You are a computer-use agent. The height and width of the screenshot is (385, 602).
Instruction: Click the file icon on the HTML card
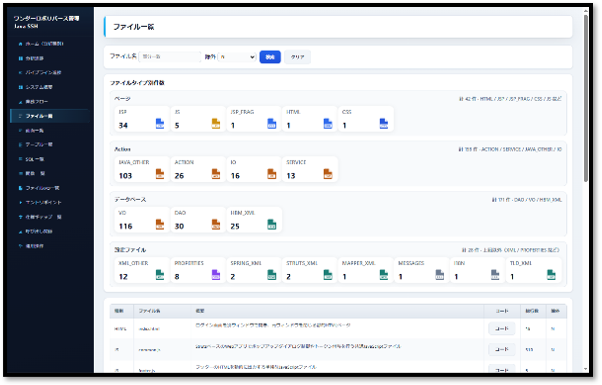coord(328,124)
